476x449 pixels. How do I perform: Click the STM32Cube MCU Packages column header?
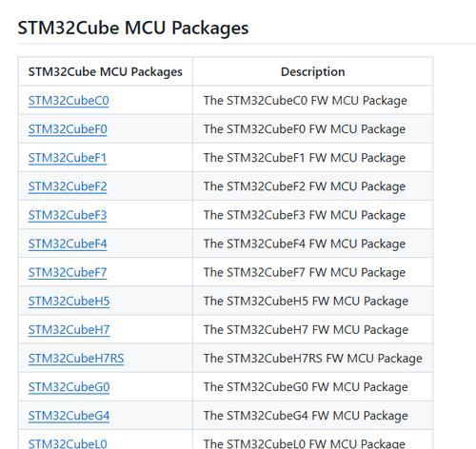106,71
